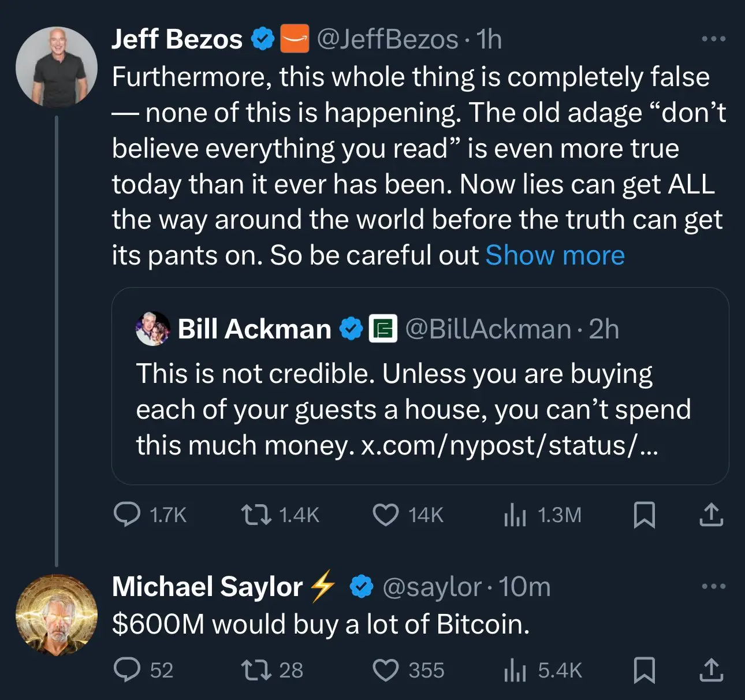Reply to Jeff Bezos's tweet
This screenshot has width=745, height=700.
pyautogui.click(x=127, y=515)
